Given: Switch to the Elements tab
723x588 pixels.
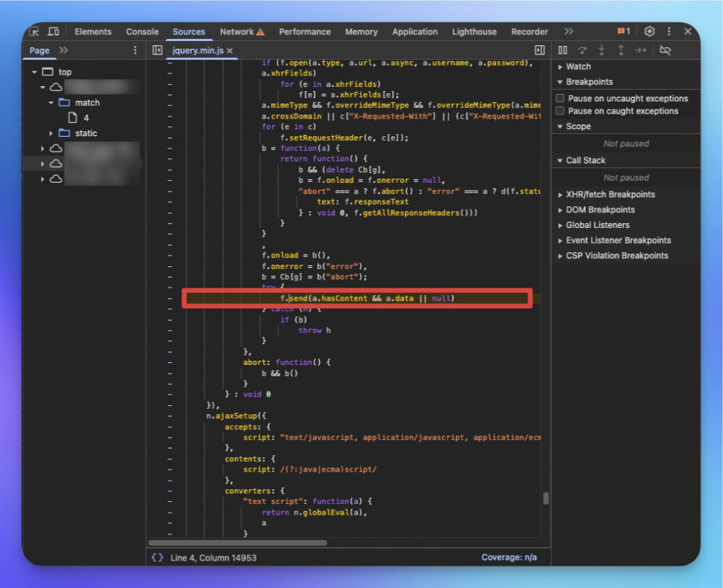Looking at the screenshot, I should (93, 32).
